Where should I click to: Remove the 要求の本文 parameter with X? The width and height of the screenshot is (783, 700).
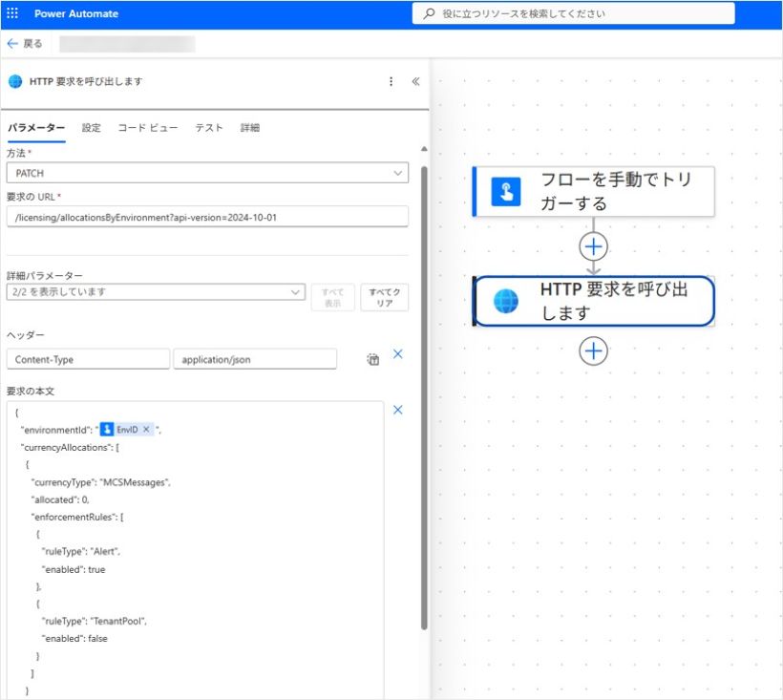(x=398, y=410)
